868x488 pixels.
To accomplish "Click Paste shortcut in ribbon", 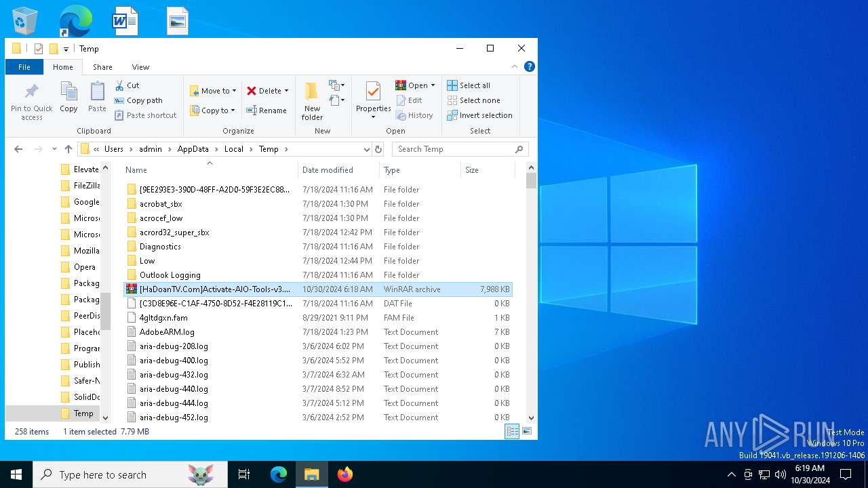I will (x=146, y=115).
